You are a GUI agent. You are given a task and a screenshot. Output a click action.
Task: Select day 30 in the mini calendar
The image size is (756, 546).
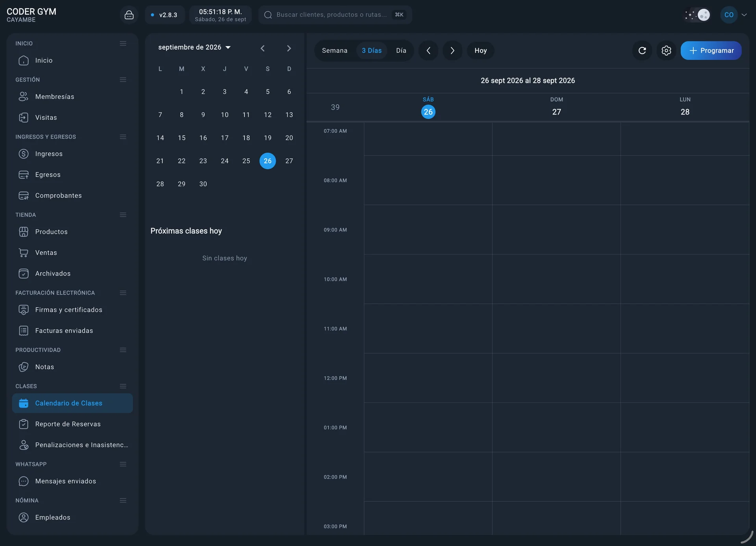point(203,184)
